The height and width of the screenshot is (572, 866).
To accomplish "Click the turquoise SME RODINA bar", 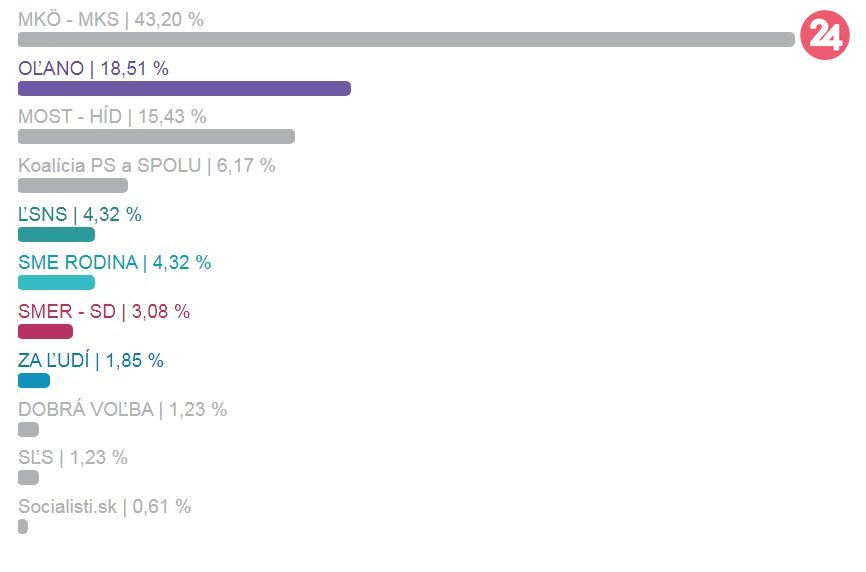I will pos(56,283).
